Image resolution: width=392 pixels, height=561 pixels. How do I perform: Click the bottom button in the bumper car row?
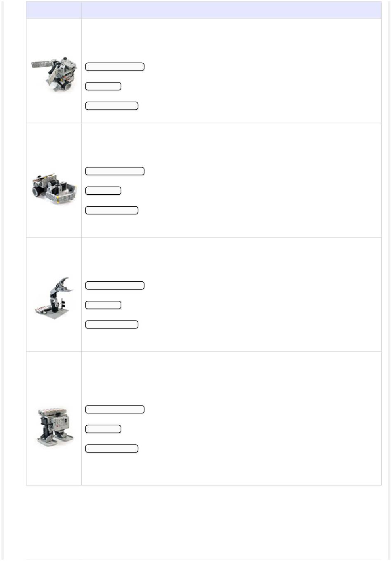point(111,210)
